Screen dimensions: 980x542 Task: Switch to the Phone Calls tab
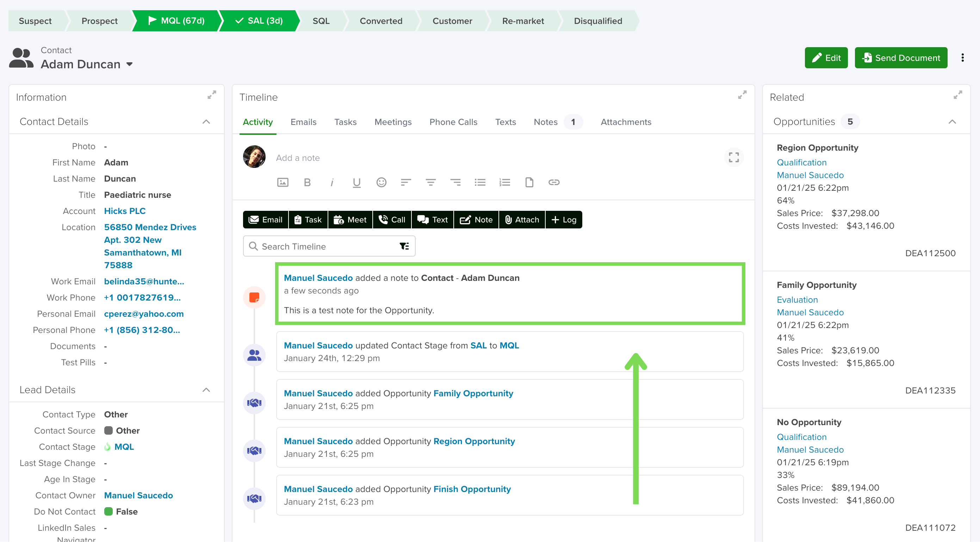pos(453,122)
